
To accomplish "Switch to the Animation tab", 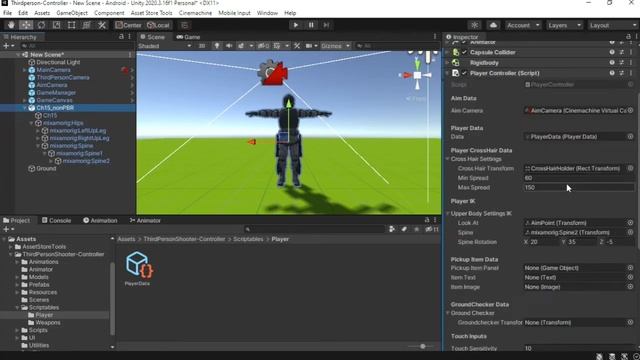I will tap(100, 220).
